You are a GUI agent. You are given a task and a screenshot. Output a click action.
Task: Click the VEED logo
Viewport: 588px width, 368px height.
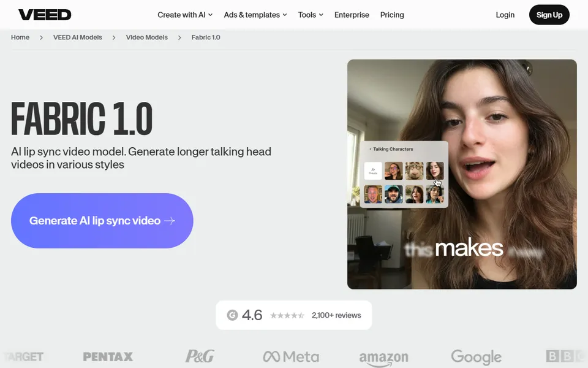pyautogui.click(x=45, y=15)
